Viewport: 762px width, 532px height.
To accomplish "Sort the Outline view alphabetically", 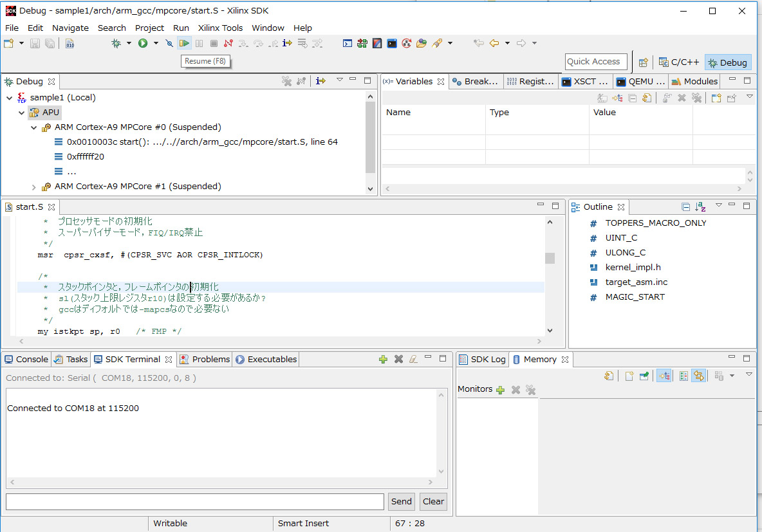I will 700,207.
